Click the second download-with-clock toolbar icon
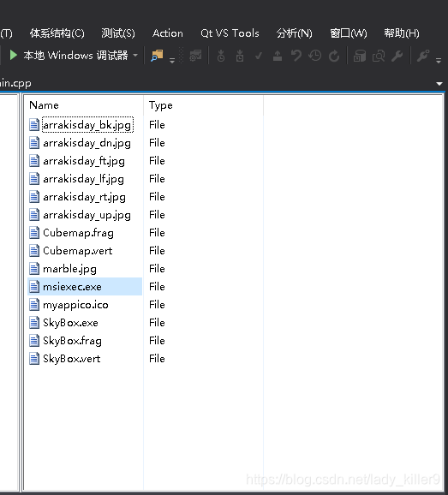This screenshot has height=495, width=448. coord(240,56)
